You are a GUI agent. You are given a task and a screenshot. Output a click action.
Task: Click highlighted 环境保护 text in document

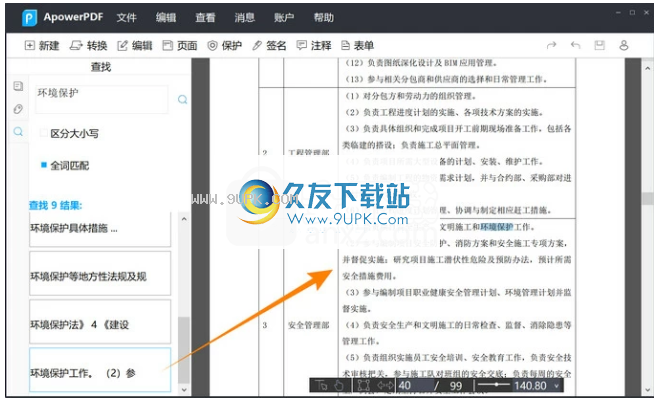pos(497,227)
